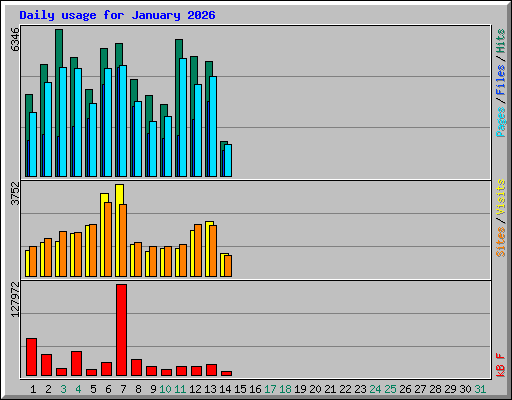Select the tallest red KB bar for day 7
Image resolution: width=512 pixels, height=400 pixels.
coord(121,330)
